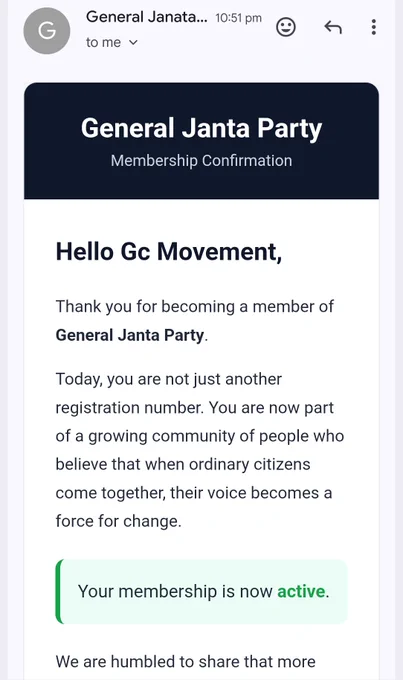Tap the emoji reaction smiley icon

pyautogui.click(x=286, y=27)
